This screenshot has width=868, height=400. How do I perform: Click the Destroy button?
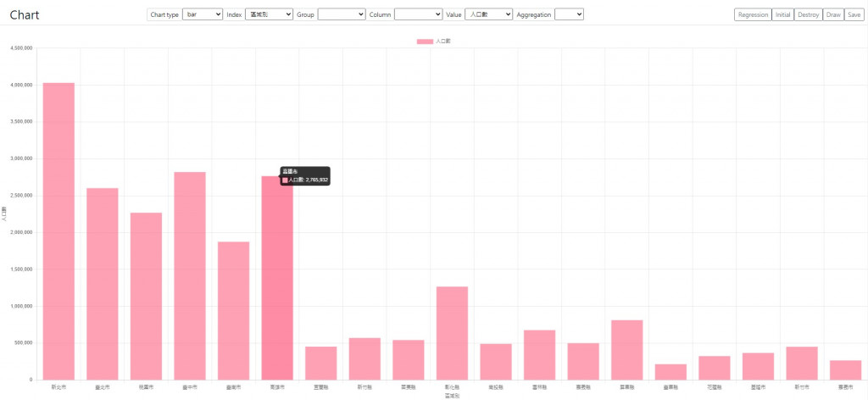point(808,15)
